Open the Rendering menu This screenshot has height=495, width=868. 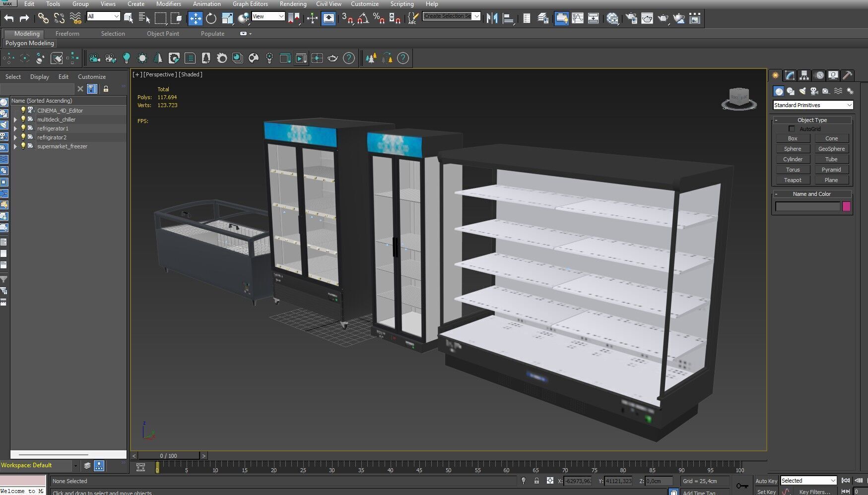pyautogui.click(x=293, y=4)
